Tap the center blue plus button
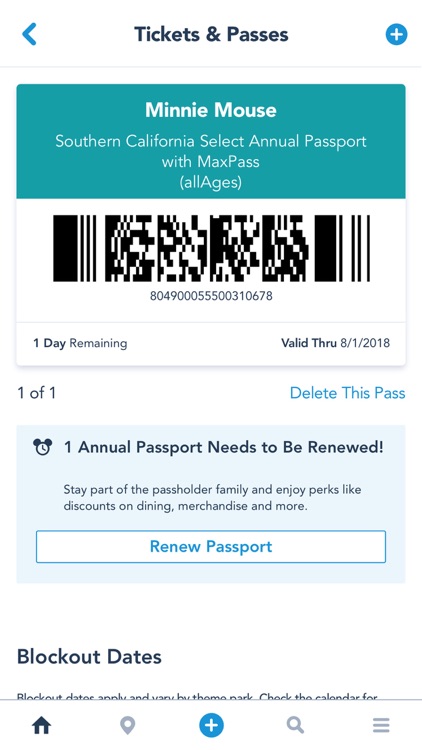The width and height of the screenshot is (422, 750). click(211, 726)
